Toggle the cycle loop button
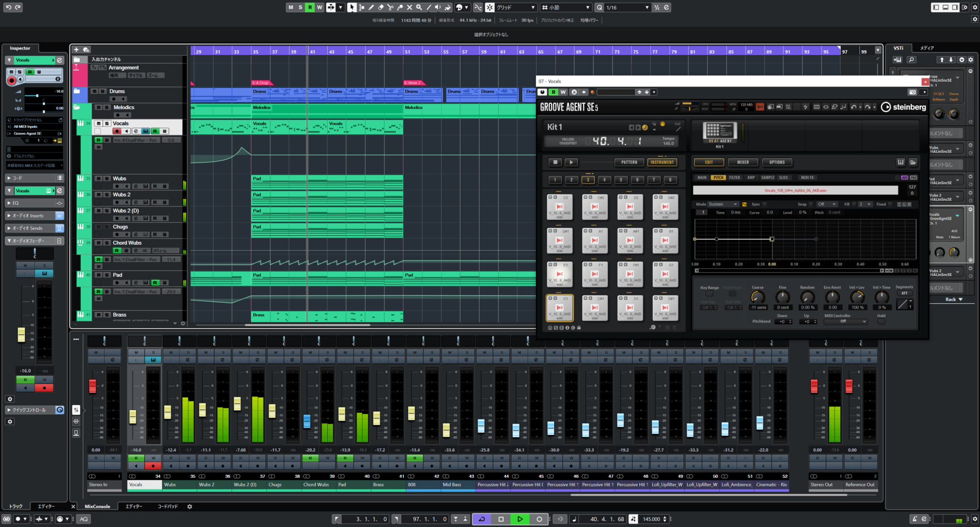The image size is (980, 527). (x=481, y=519)
